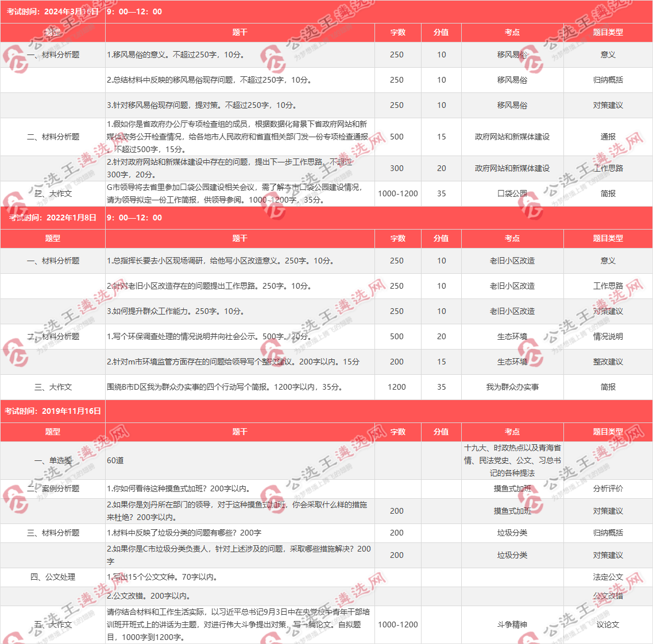
Task: Select the 我为群众办实事 topic cell
Action: coord(512,387)
